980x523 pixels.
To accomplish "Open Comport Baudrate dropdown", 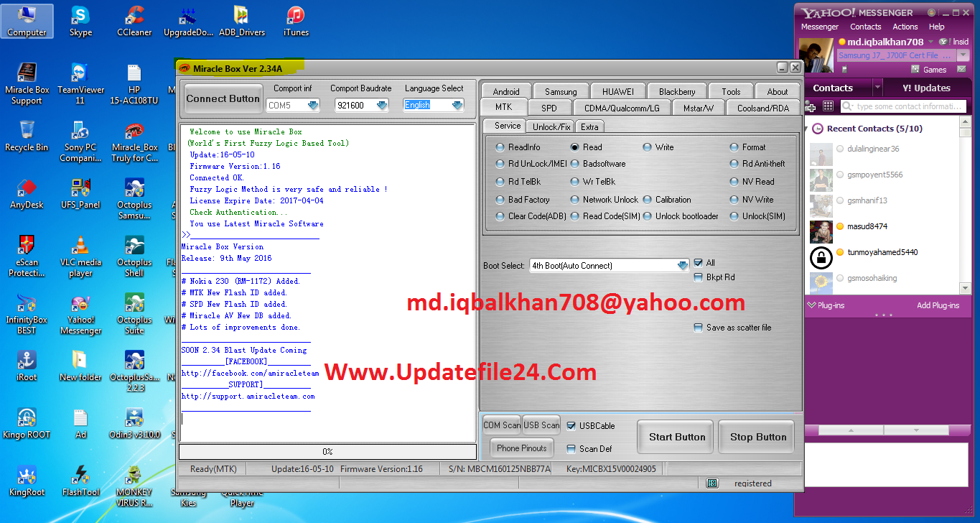I will [x=382, y=106].
